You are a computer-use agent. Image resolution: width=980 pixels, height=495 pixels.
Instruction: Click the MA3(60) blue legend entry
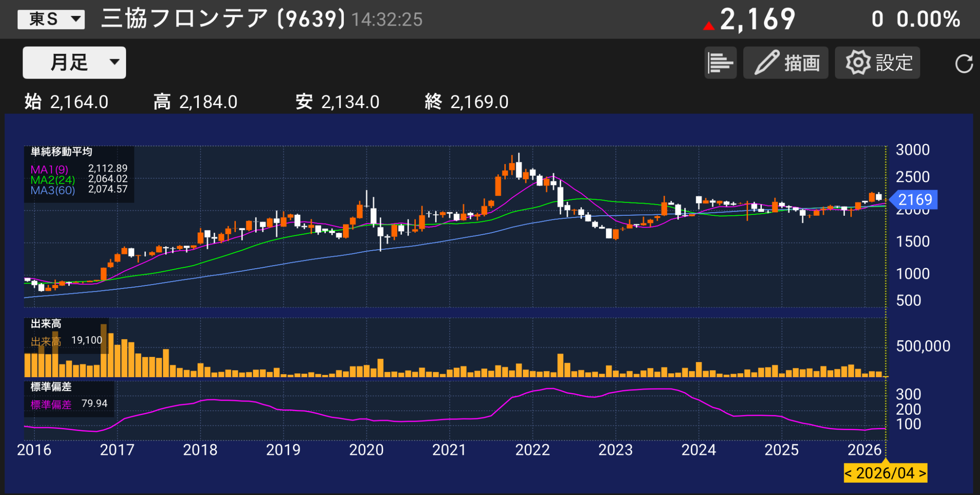[52, 190]
